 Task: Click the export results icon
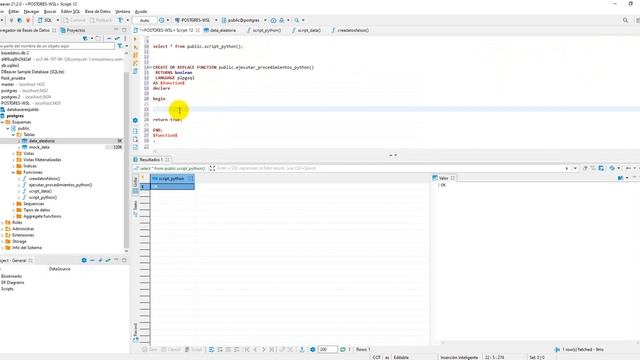tap(302, 349)
